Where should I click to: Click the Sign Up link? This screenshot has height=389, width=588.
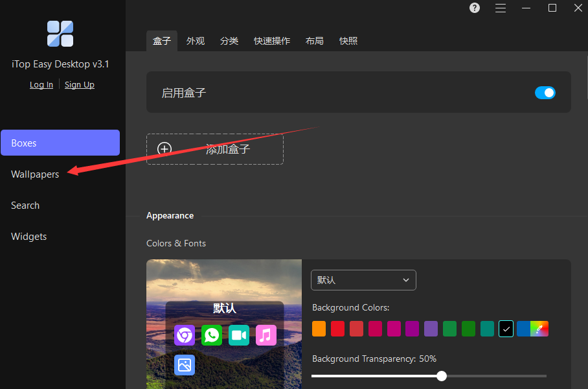click(80, 85)
